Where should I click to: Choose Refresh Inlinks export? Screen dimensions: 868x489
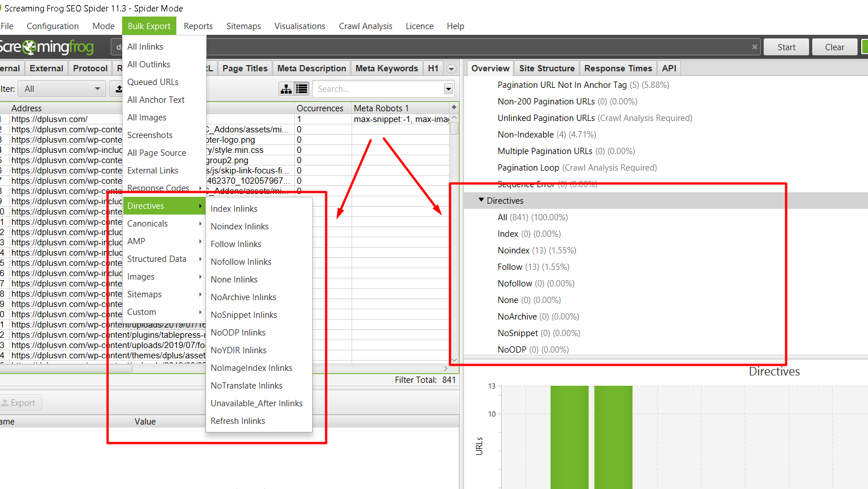259,421
